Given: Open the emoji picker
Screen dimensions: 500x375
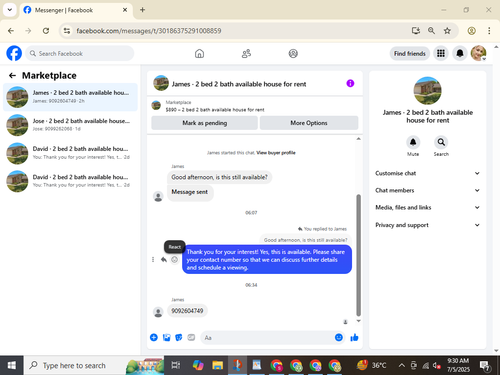Looking at the screenshot, I should coord(339,337).
